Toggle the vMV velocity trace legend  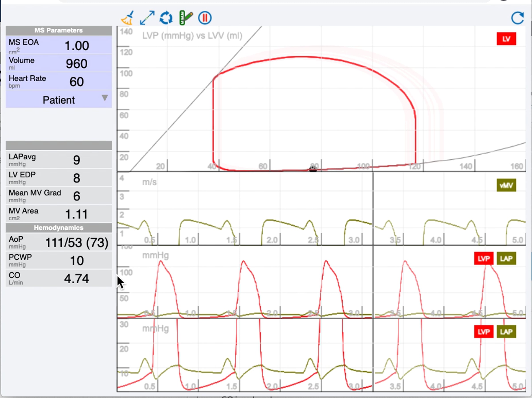[x=506, y=185]
